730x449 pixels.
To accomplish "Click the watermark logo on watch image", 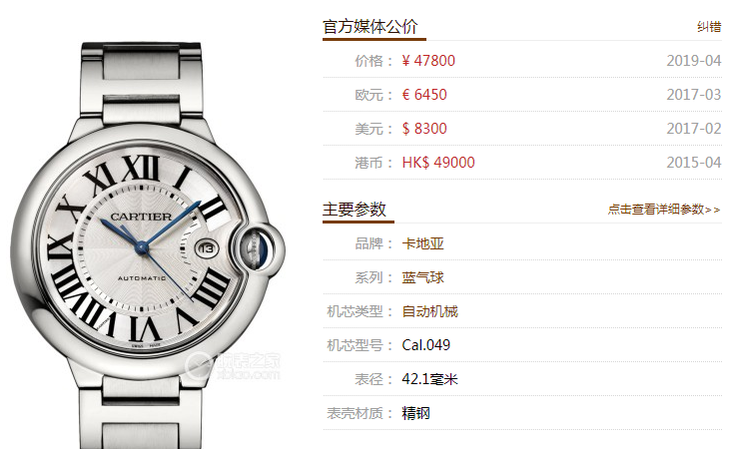I will pos(233,366).
